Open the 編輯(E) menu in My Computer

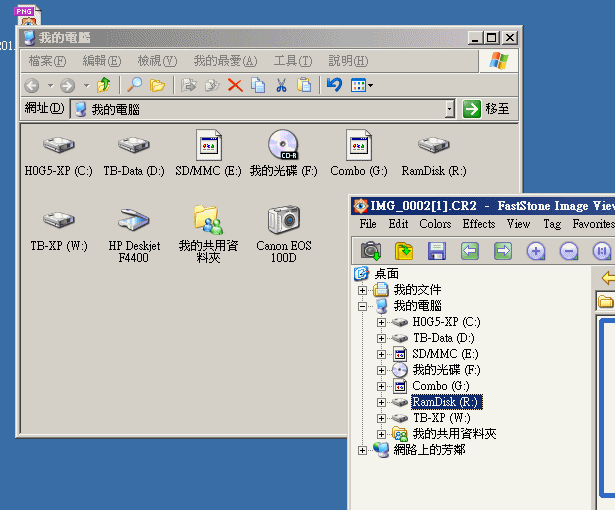(x=102, y=61)
